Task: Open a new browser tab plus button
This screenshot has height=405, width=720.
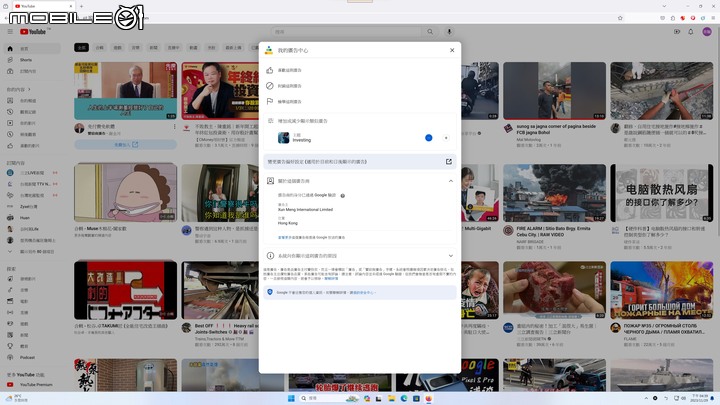Action: point(81,6)
